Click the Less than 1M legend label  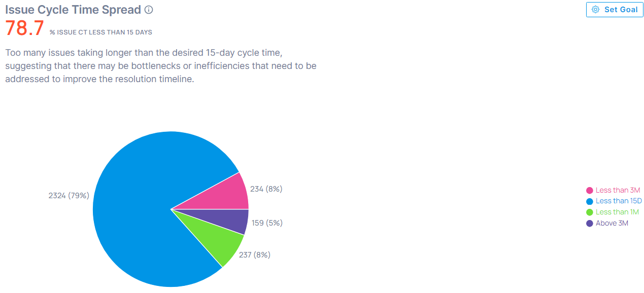(x=617, y=212)
